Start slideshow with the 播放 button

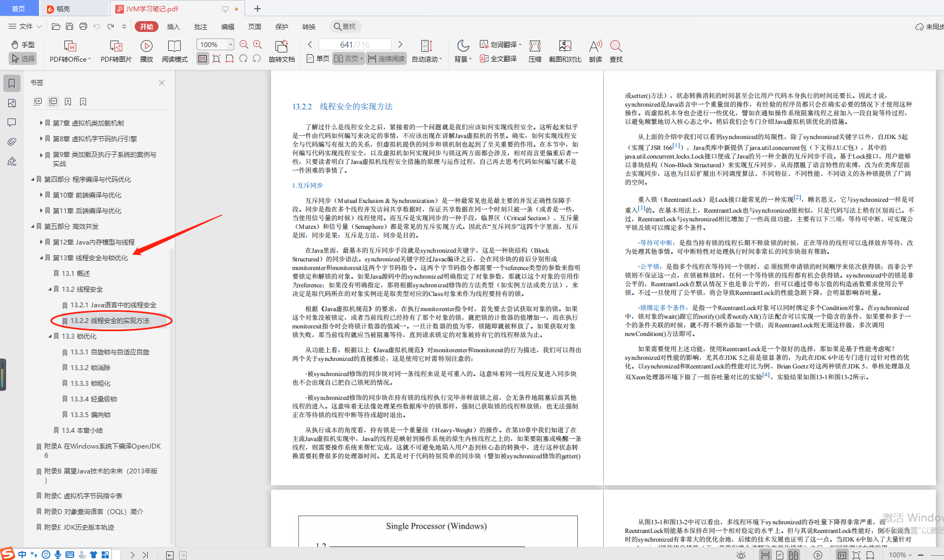(x=146, y=51)
